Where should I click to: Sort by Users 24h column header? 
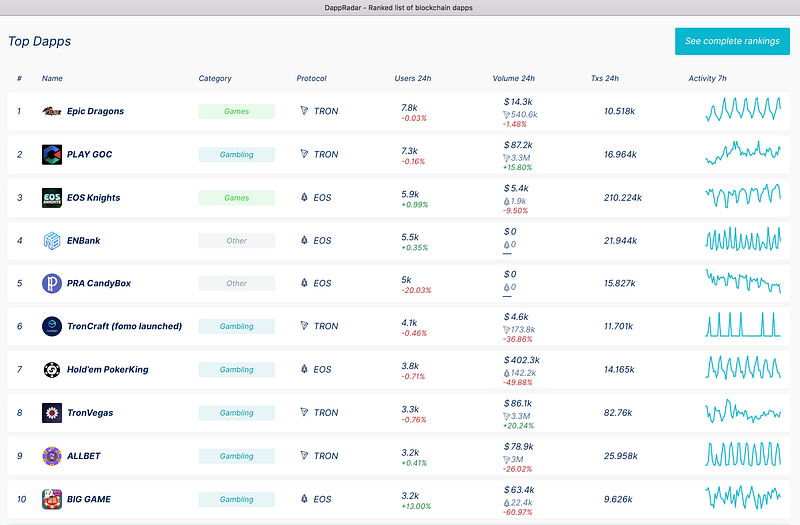(x=413, y=79)
